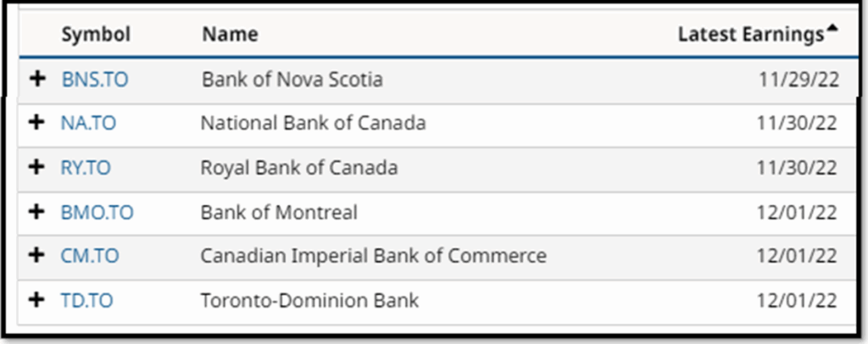The image size is (868, 344).
Task: Open the TD.TO symbol link
Action: 87,300
